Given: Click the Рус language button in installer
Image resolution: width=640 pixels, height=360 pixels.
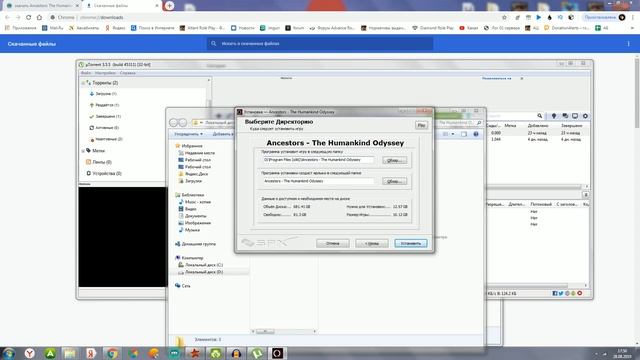Looking at the screenshot, I should point(421,125).
